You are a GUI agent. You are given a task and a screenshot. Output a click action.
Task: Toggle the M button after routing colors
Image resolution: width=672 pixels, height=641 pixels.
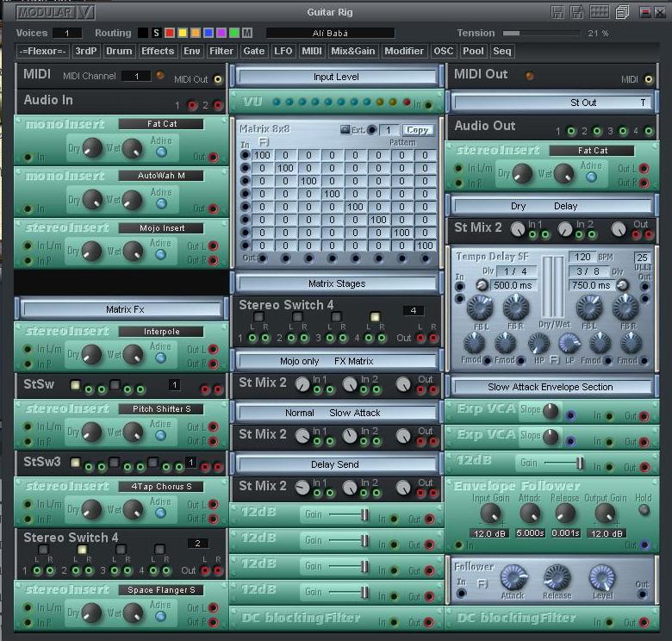pos(247,33)
